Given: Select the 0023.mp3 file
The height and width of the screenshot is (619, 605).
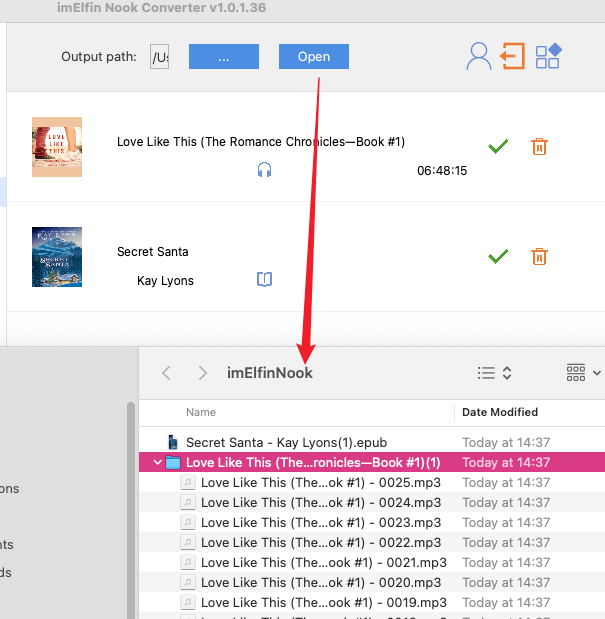Looking at the screenshot, I should point(372,522).
